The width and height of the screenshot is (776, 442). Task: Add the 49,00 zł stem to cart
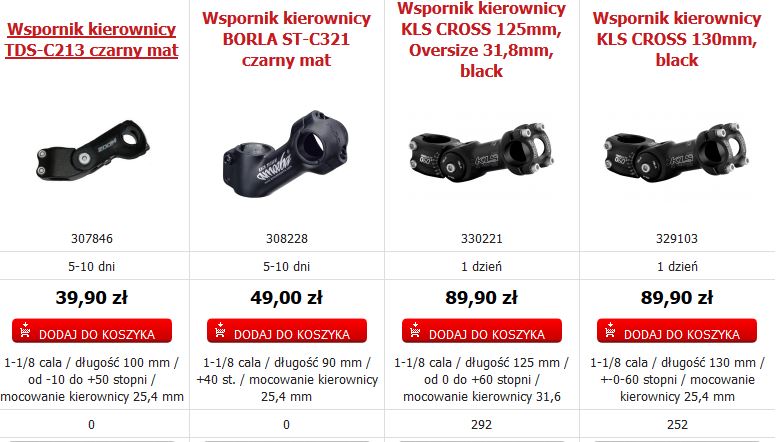point(287,331)
